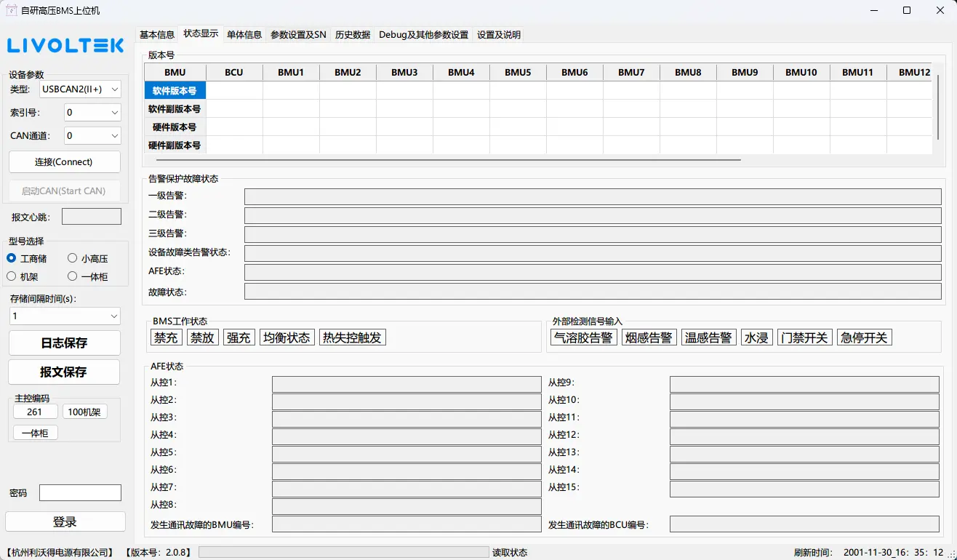Select the 硬件版本号 row header
This screenshot has width=957, height=560.
pos(175,127)
